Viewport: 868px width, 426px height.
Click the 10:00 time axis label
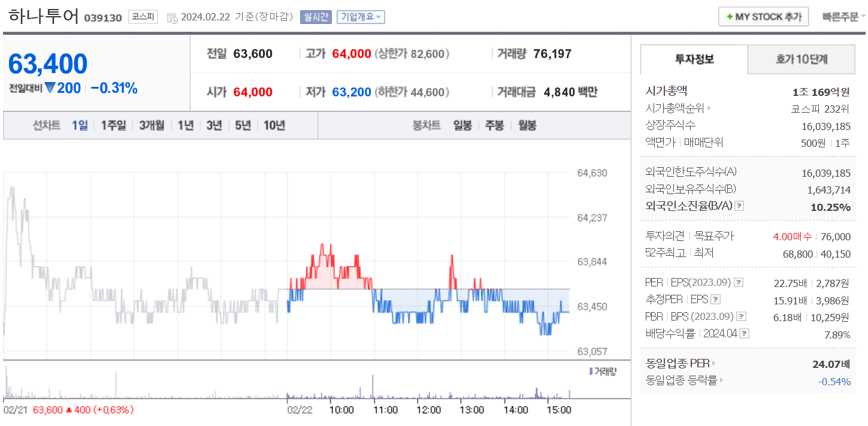pyautogui.click(x=341, y=410)
